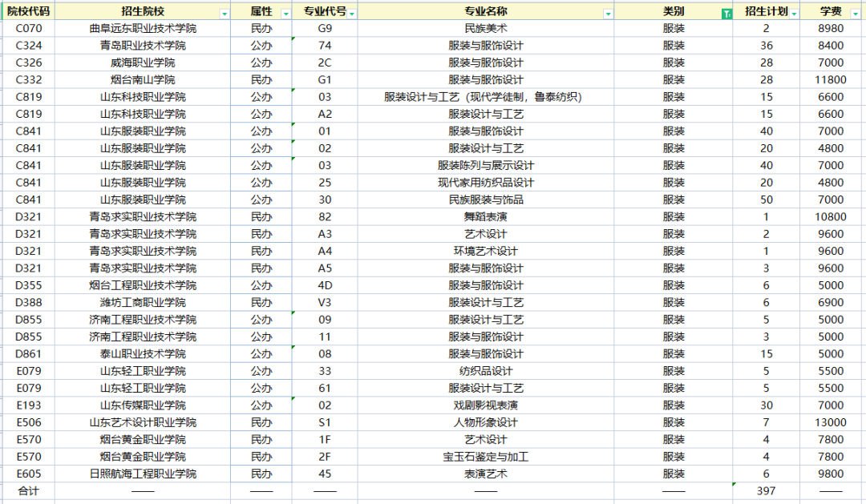
Task: Select the 合计 total label cell
Action: pyautogui.click(x=29, y=490)
